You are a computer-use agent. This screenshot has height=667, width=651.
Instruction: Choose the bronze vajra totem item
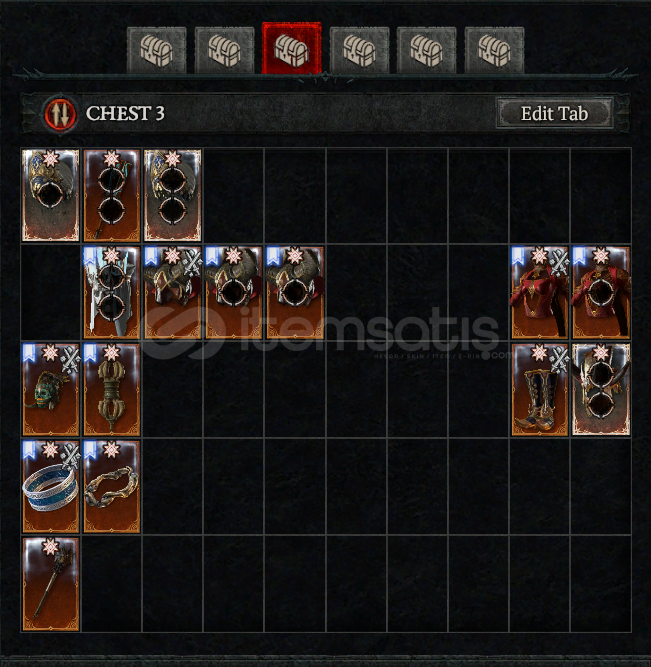[x=111, y=389]
